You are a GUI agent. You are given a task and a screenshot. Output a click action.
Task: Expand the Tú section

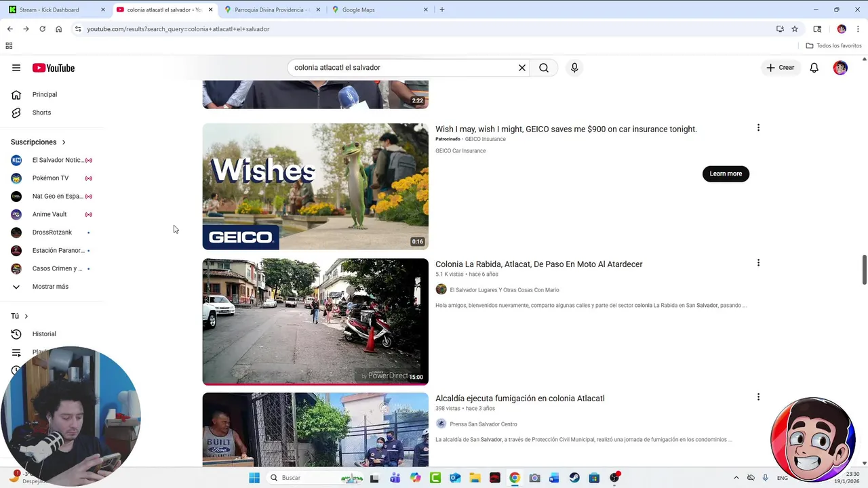20,317
